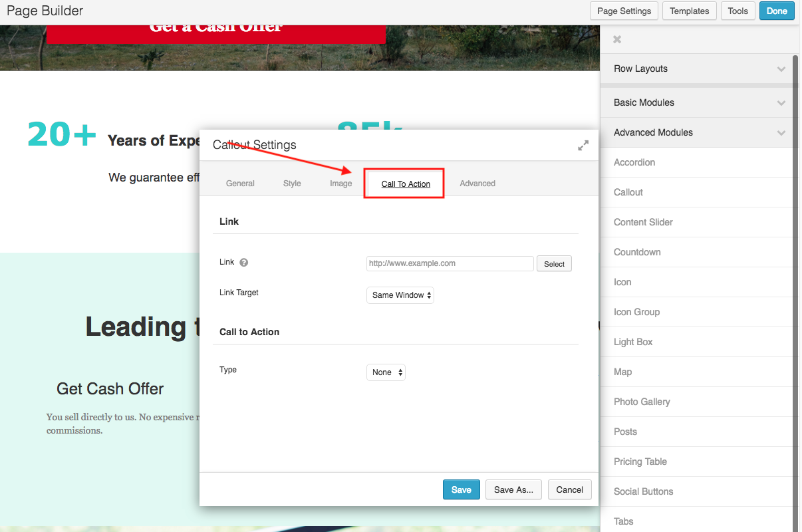802x532 pixels.
Task: Select the Social Buttons module
Action: (x=697, y=491)
